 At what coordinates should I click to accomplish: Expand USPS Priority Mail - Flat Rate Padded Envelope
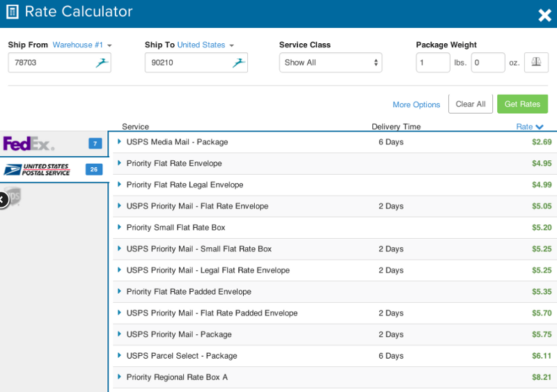pos(119,313)
